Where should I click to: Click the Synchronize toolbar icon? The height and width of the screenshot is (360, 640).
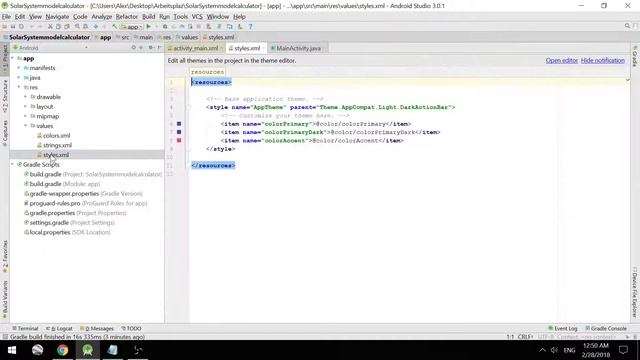pyautogui.click(x=21, y=27)
